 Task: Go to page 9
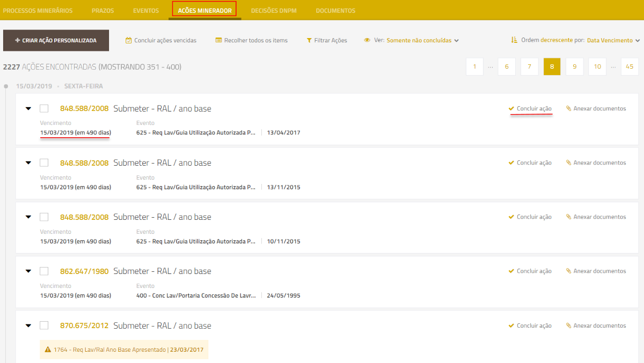click(x=574, y=66)
